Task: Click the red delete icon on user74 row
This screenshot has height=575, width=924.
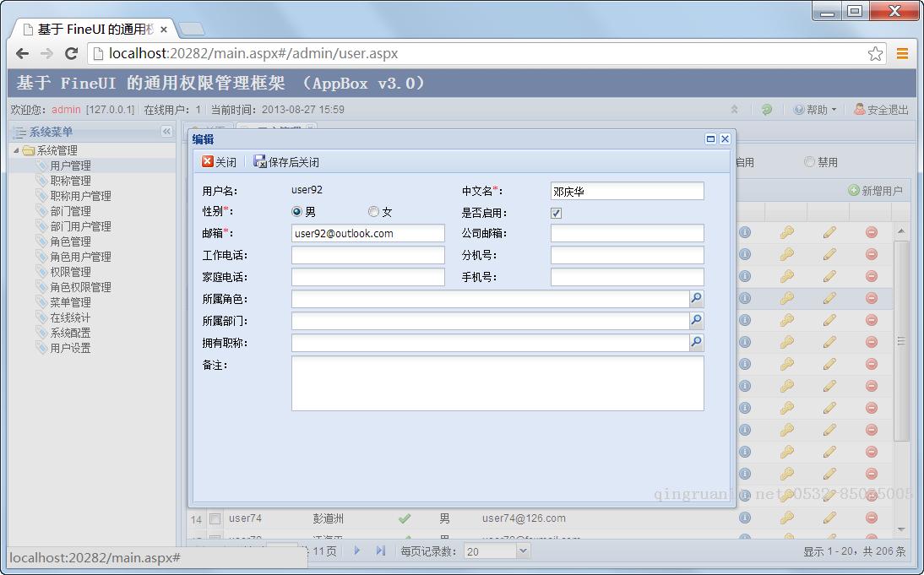Action: coord(872,518)
